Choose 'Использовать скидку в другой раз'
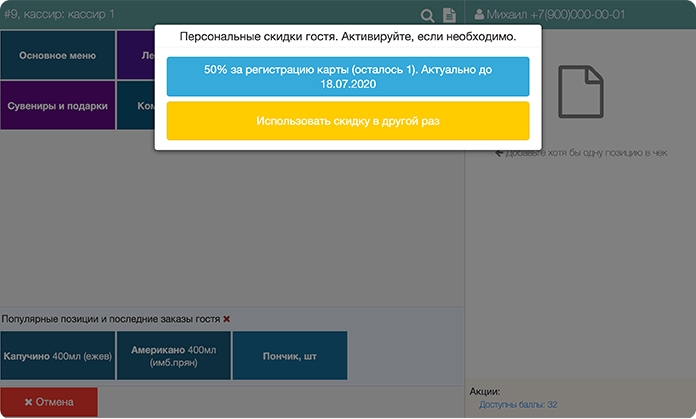 pos(347,120)
